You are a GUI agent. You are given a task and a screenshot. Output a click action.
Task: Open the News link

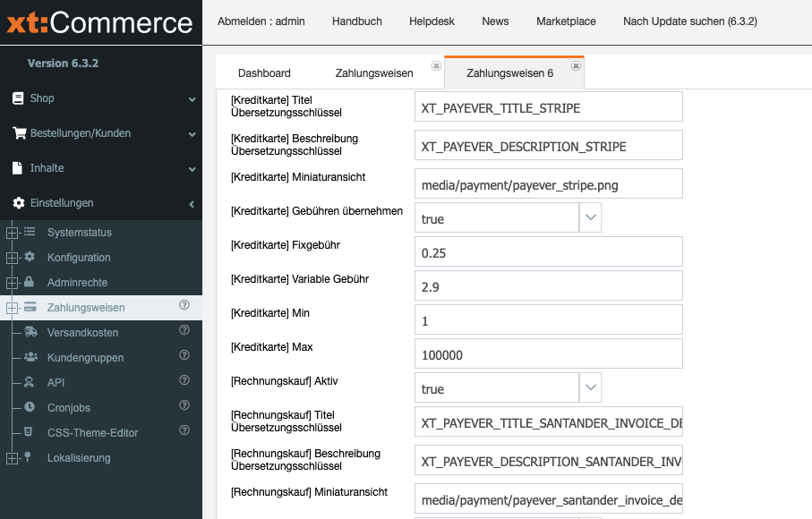pyautogui.click(x=495, y=21)
